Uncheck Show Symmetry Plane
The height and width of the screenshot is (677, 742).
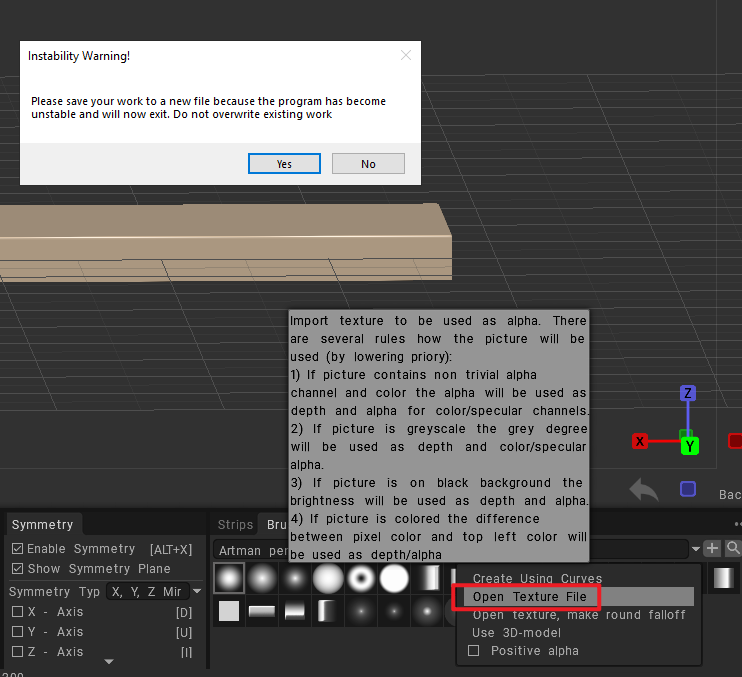point(17,569)
